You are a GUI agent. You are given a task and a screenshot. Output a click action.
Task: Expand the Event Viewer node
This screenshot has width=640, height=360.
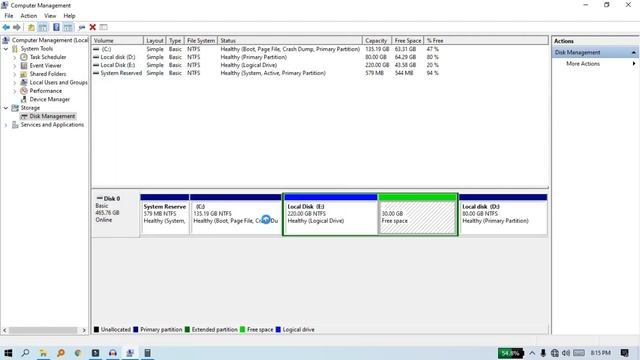coord(15,66)
